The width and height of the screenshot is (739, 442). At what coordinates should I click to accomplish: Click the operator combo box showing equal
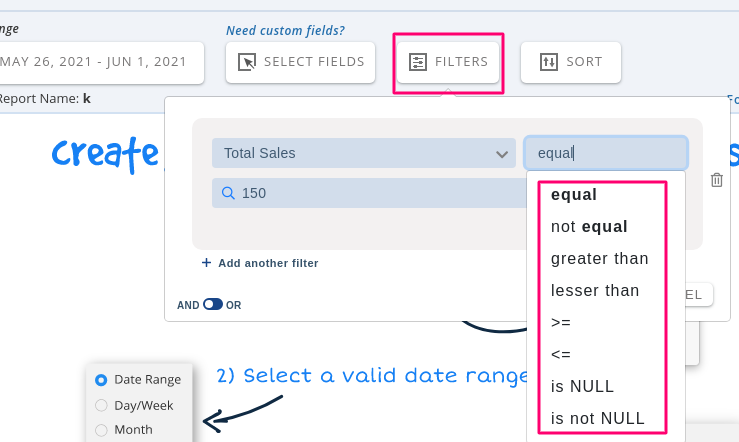[605, 153]
